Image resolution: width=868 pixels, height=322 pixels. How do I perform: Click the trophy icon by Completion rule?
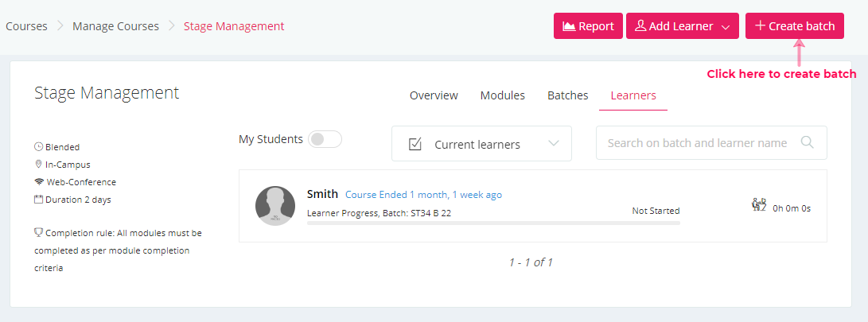(39, 233)
